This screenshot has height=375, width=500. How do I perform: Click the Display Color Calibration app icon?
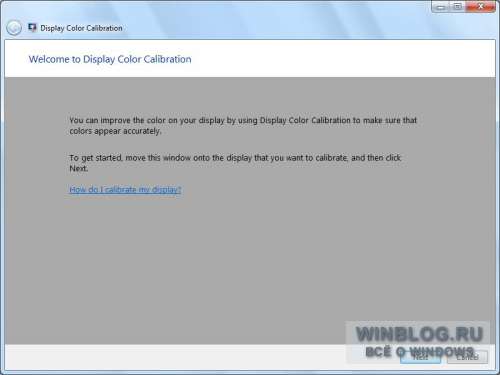(32, 28)
